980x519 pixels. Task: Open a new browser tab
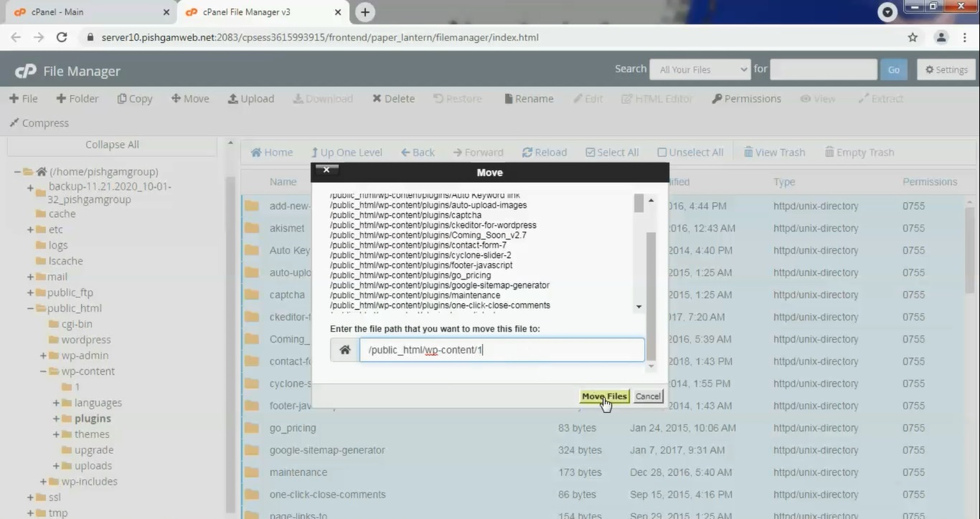point(365,12)
